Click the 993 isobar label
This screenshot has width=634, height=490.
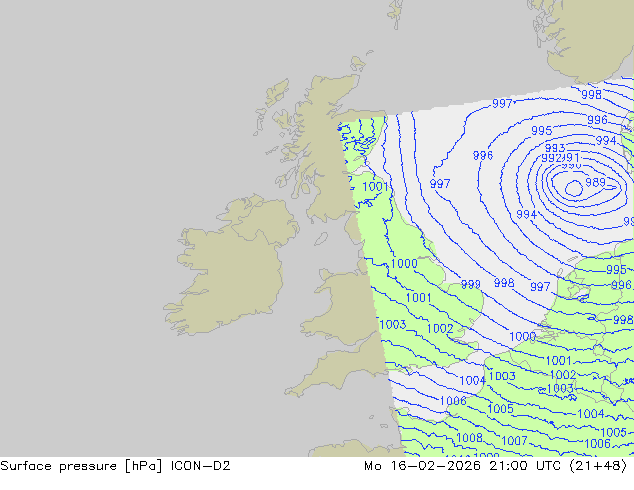(555, 148)
